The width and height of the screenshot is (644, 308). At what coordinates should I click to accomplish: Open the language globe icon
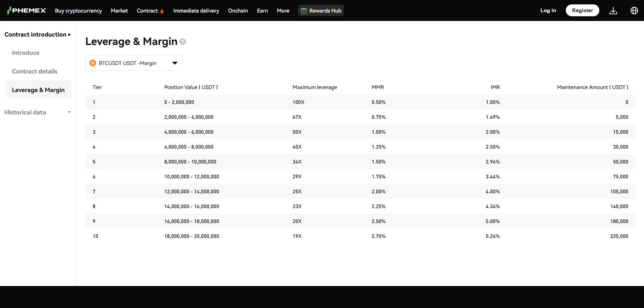click(634, 10)
